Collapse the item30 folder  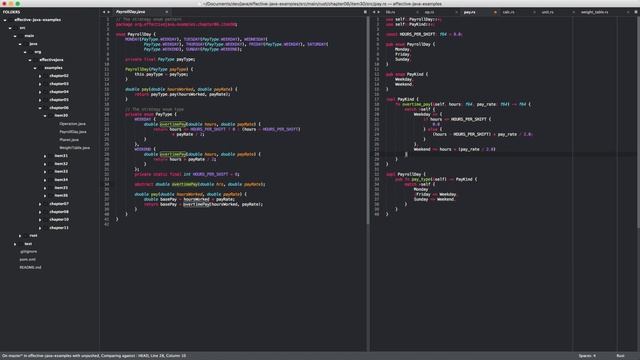pyautogui.click(x=45, y=116)
